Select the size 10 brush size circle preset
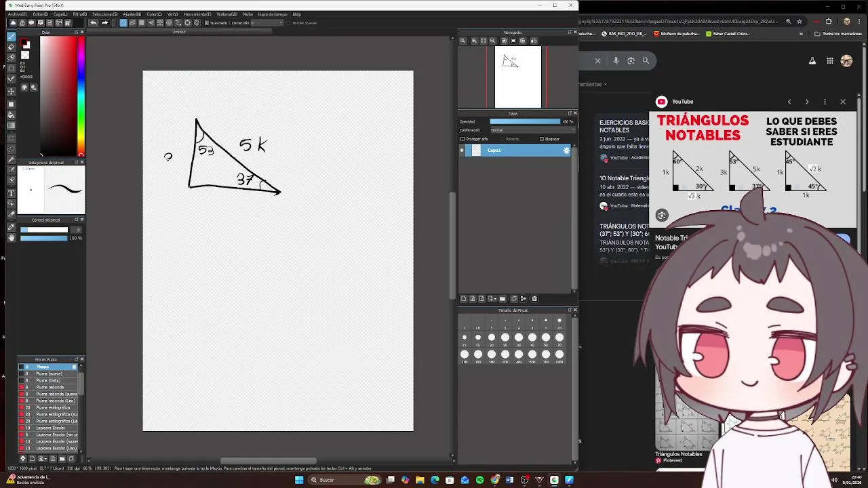This screenshot has height=488, width=868. [x=559, y=321]
